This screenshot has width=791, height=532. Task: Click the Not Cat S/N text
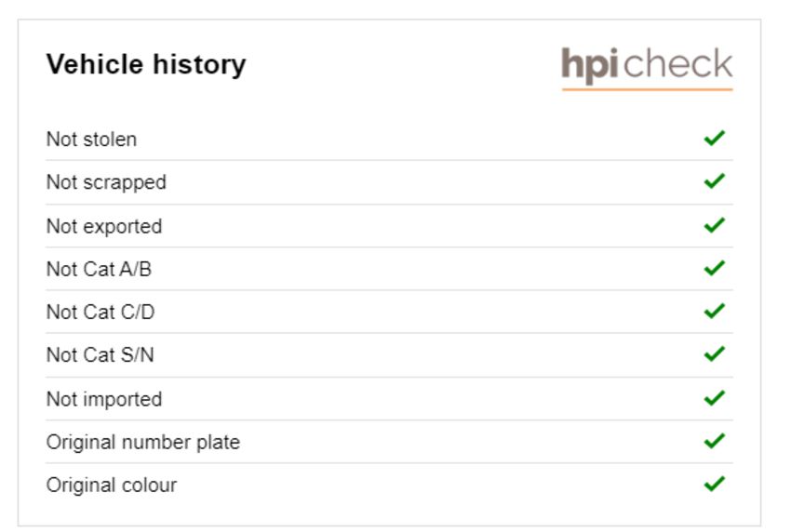tap(100, 355)
